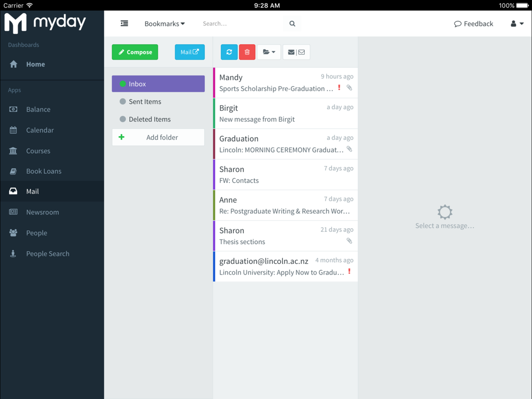Collapse the sidebar with the menu icon
This screenshot has width=532, height=399.
click(124, 23)
